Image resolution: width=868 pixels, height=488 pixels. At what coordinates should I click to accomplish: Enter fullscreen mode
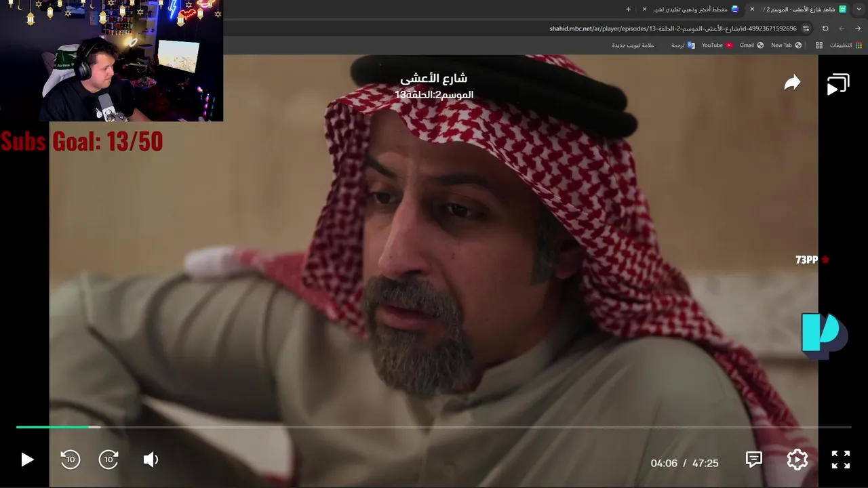coord(841,460)
